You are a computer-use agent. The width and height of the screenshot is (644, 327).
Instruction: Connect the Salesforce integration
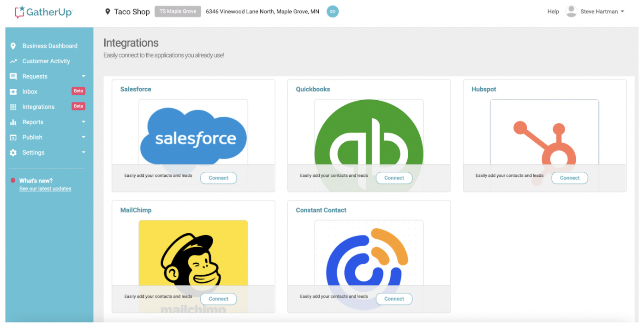tap(218, 178)
